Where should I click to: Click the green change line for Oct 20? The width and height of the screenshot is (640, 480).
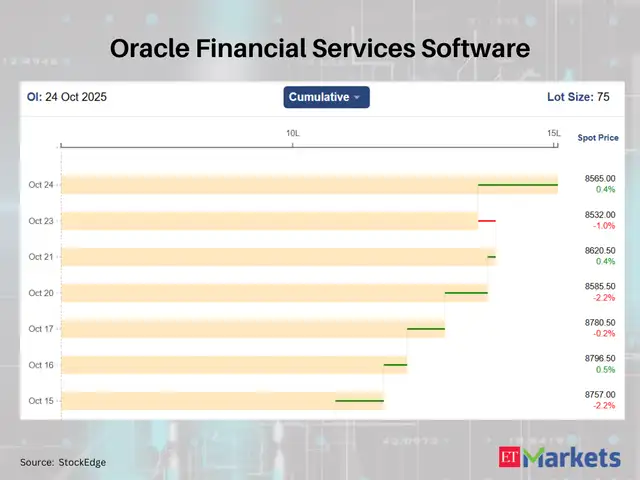click(x=465, y=293)
